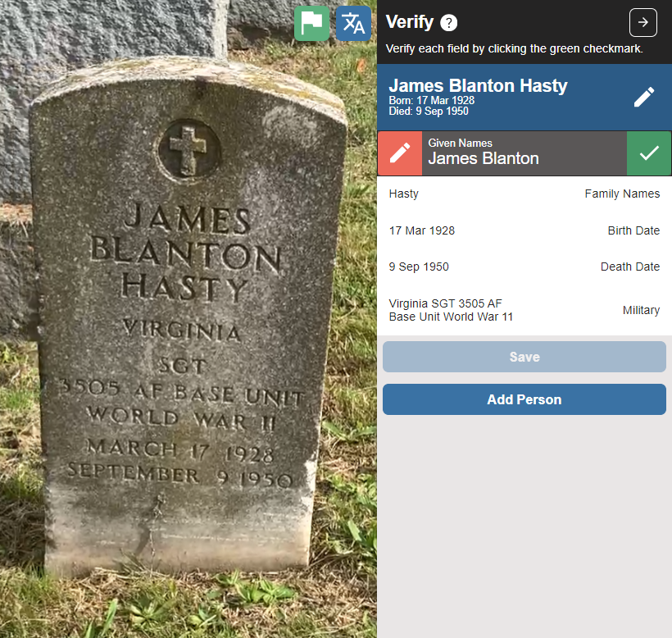Click the Save button

pos(524,357)
